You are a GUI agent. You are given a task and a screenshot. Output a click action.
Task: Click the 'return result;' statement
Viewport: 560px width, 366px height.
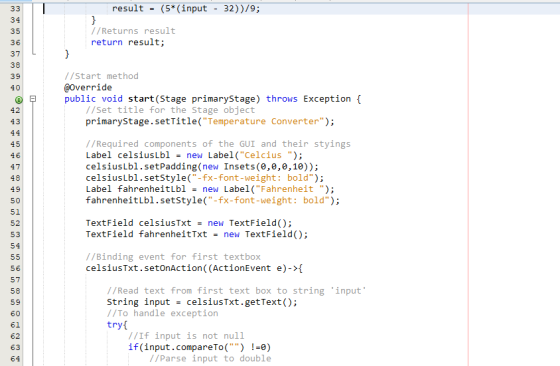[x=128, y=42]
